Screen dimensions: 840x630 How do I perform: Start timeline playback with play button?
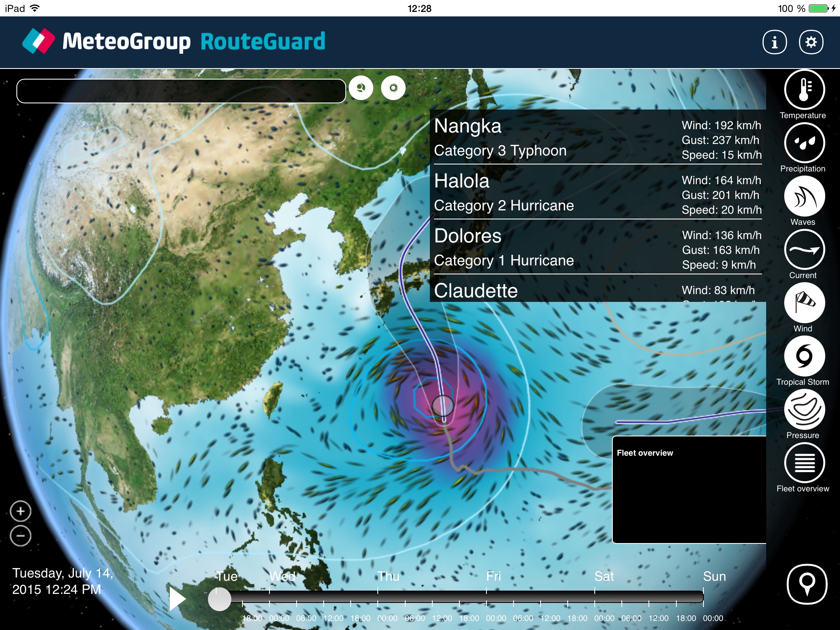click(178, 599)
